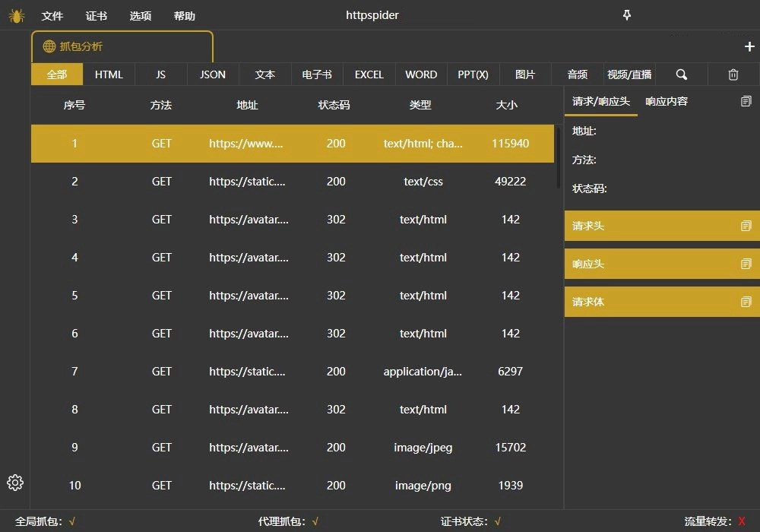
Task: Click the spider application logo icon
Action: point(17,15)
